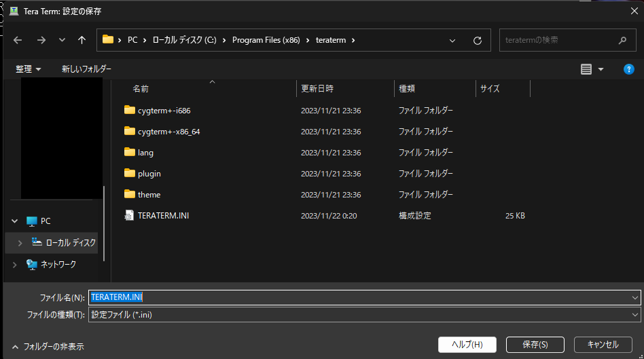644x359 pixels.
Task: Click the lang folder icon
Action: pyautogui.click(x=129, y=152)
